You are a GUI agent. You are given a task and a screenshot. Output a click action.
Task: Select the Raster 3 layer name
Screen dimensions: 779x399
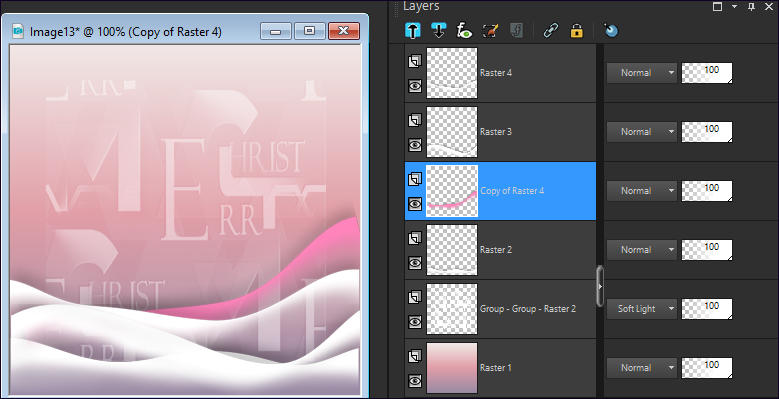[496, 132]
